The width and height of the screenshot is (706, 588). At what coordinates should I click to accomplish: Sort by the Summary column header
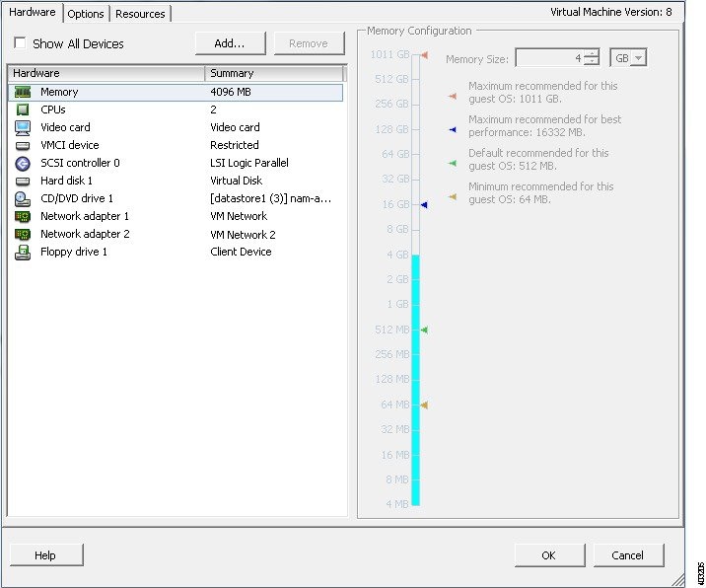point(274,73)
